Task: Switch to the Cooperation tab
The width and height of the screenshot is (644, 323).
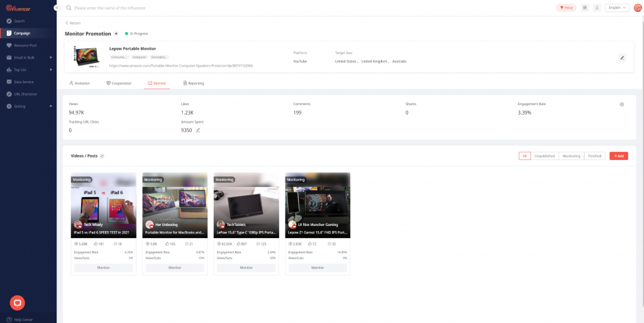Action: pyautogui.click(x=119, y=83)
